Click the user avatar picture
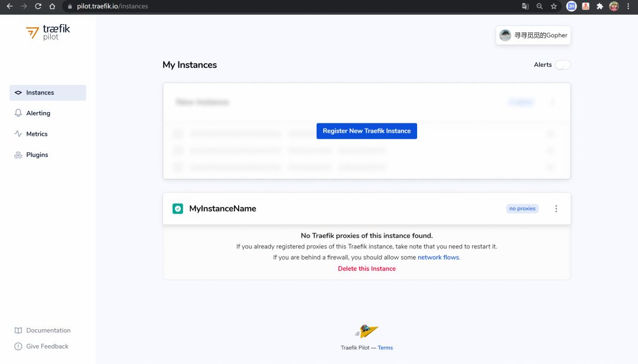Viewport: 638px width, 364px height. pyautogui.click(x=505, y=35)
